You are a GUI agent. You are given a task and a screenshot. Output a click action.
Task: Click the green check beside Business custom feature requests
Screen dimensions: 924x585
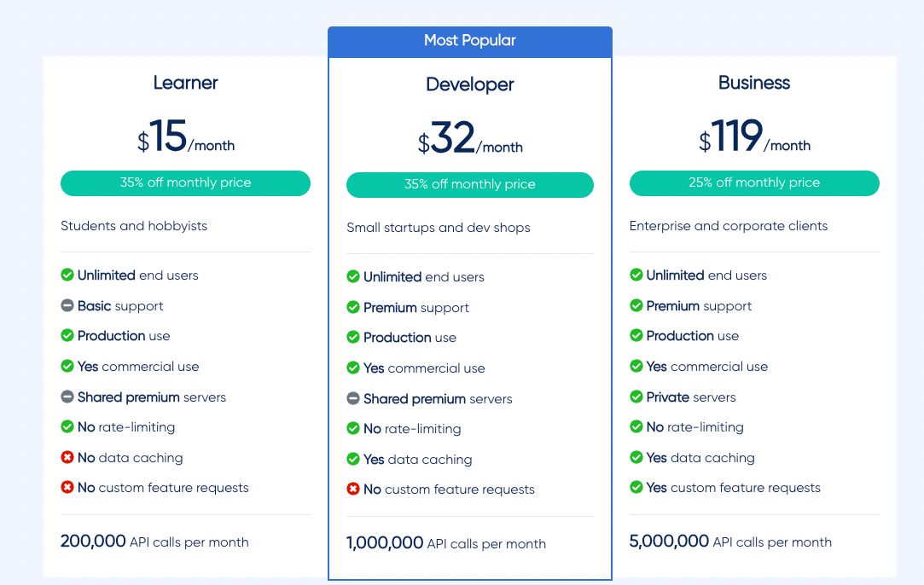pos(636,488)
